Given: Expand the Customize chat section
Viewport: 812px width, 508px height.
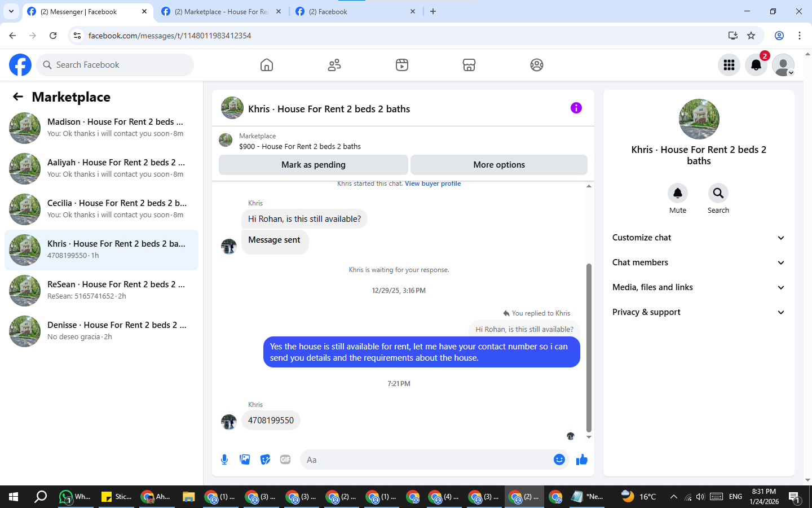Looking at the screenshot, I should coord(699,238).
